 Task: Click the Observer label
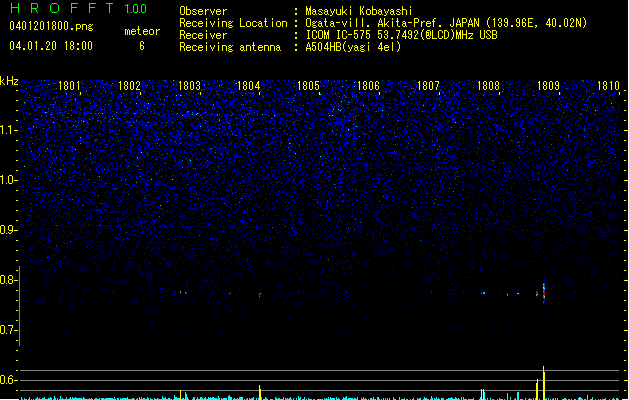203,11
